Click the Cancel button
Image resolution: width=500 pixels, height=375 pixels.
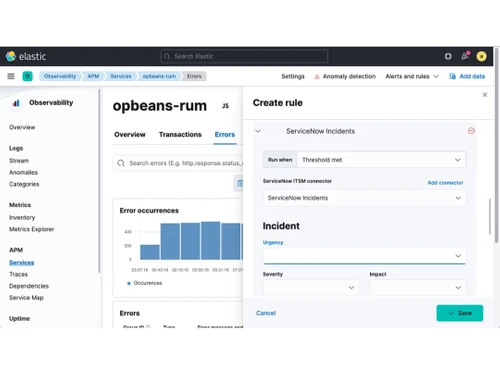click(x=266, y=313)
